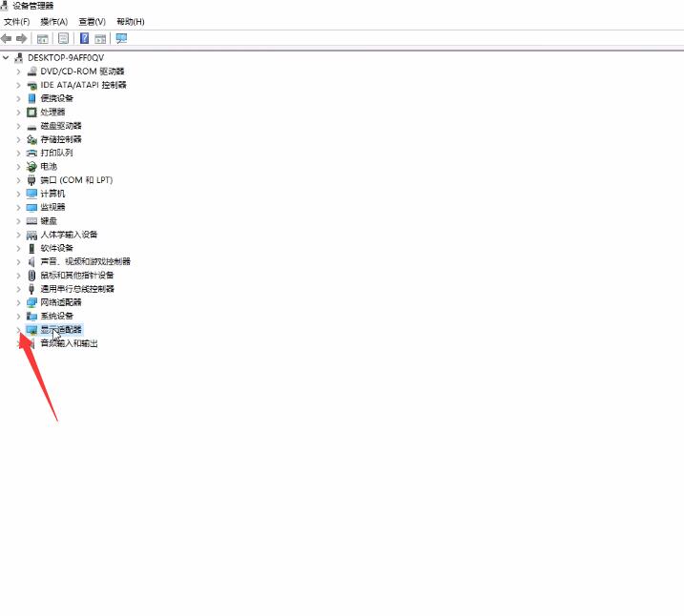The width and height of the screenshot is (684, 616).
Task: Expand the 软件设备 node chevron
Action: [18, 249]
